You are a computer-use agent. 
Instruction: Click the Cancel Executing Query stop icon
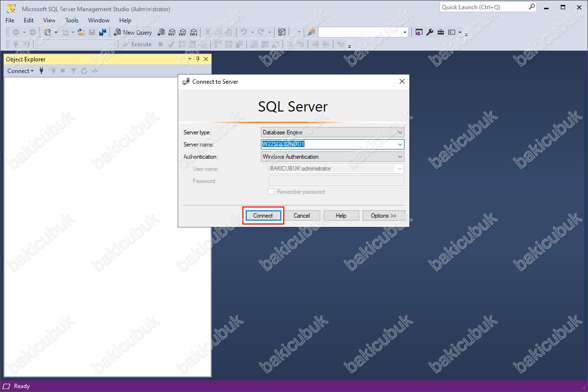[x=161, y=44]
